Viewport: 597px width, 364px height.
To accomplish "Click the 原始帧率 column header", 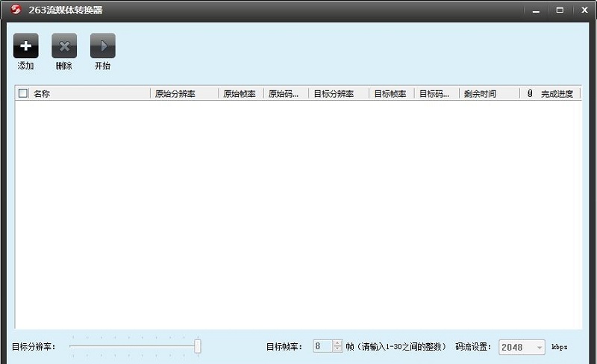I will point(241,94).
